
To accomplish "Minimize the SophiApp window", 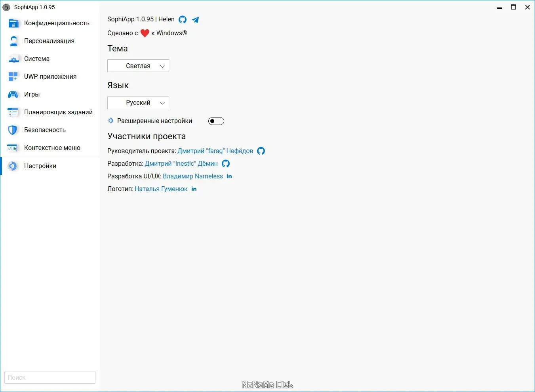I will [500, 7].
